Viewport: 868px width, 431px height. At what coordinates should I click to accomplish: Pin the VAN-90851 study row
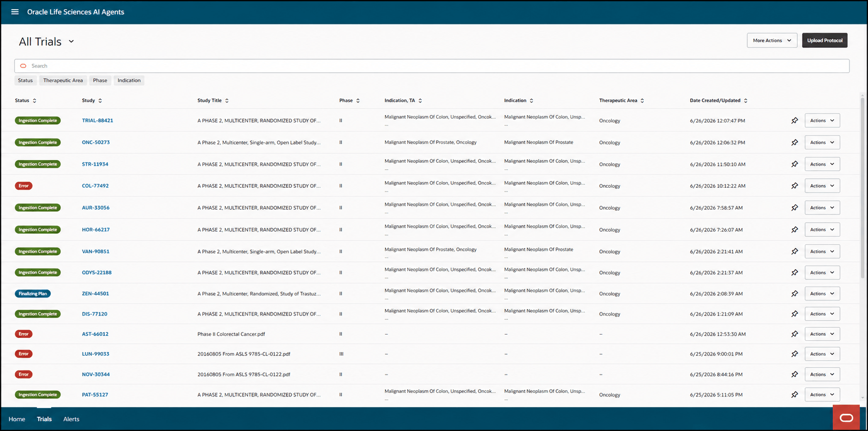point(794,252)
